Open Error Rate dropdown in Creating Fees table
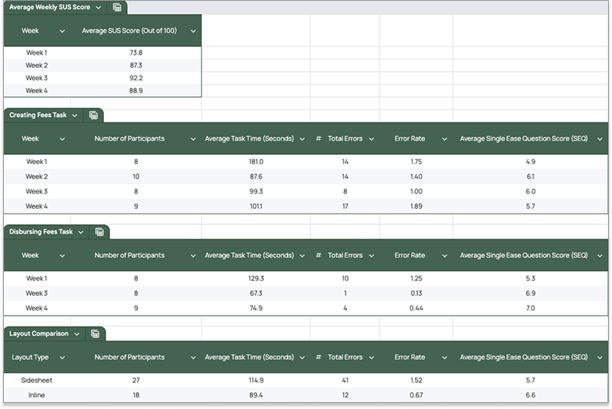Viewport: 612px width, 409px height. pos(445,139)
